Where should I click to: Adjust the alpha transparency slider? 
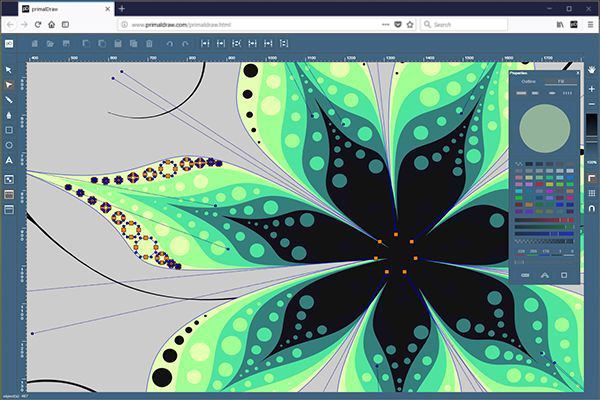544,241
